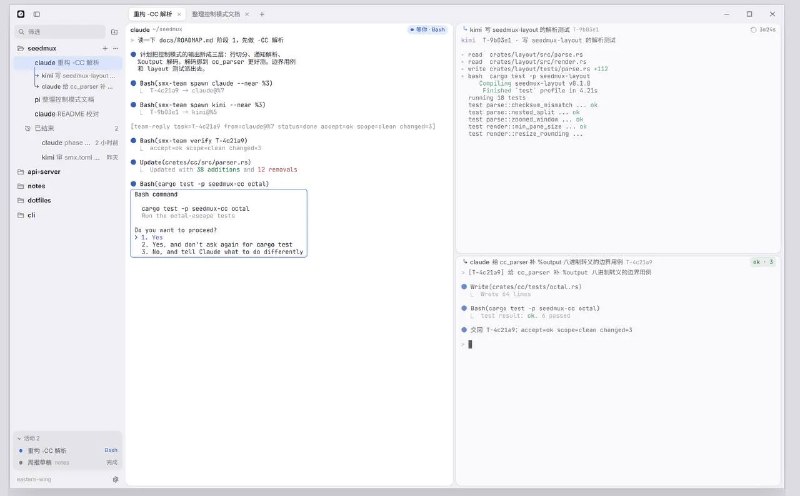Image resolution: width=800 pixels, height=496 pixels.
Task: Choose Yes, and don't ask again for cargo test
Action: pyautogui.click(x=217, y=245)
